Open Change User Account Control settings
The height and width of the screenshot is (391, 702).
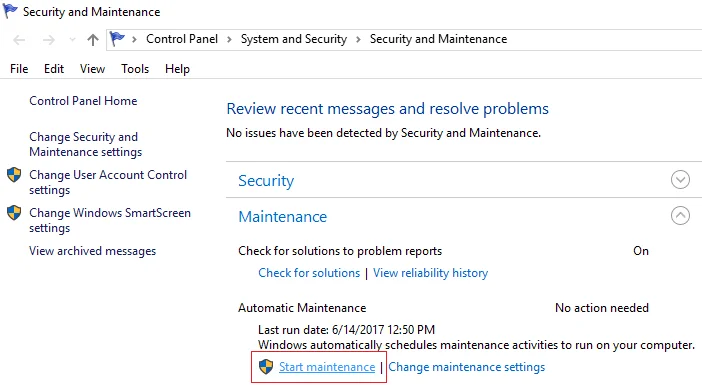[108, 182]
